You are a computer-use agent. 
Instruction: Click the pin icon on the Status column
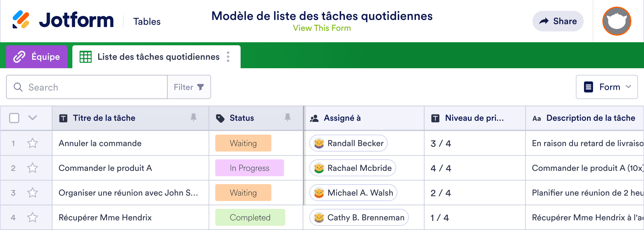coord(288,118)
